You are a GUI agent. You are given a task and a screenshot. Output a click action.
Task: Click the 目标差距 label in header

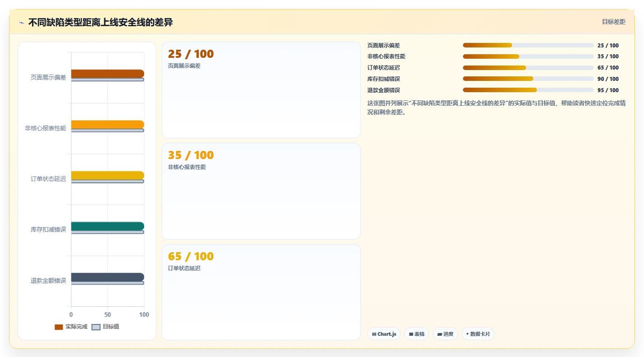[x=614, y=22]
